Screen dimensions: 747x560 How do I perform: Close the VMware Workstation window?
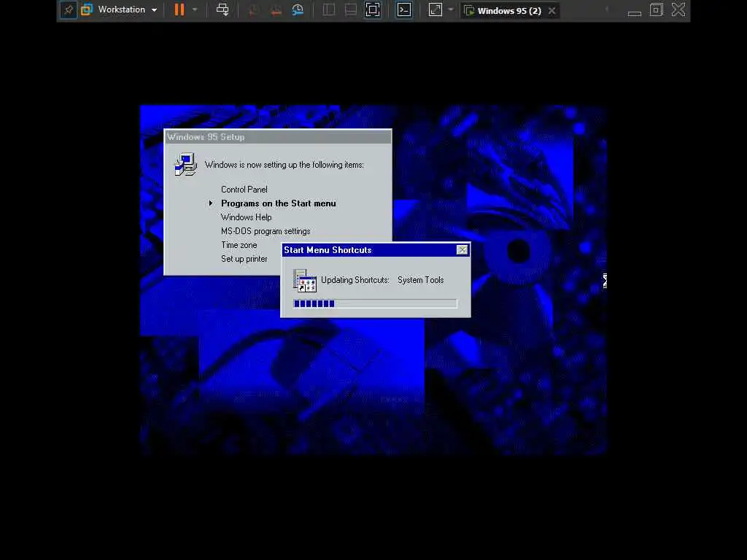(678, 9)
